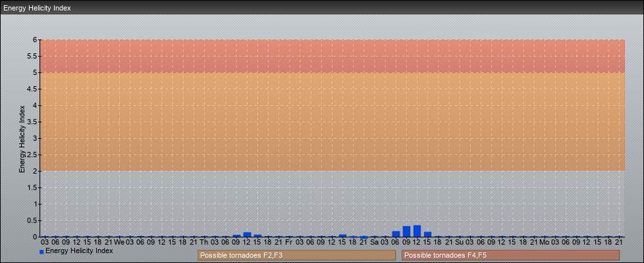Image resolution: width=644 pixels, height=263 pixels.
Task: Click the Mo day label on x-axis
Action: coord(544,243)
